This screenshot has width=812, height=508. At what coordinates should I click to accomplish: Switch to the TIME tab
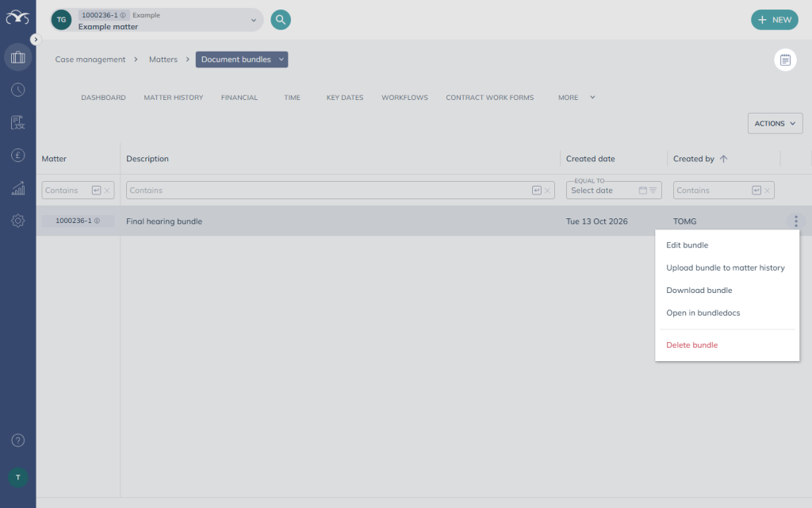(292, 98)
